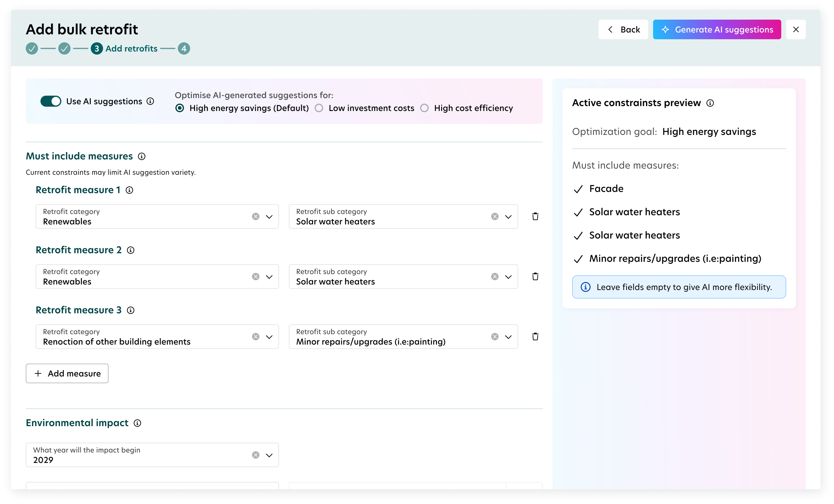834x504 pixels.
Task: Clear the Minor repairs/upgrades sub category
Action: (x=495, y=336)
